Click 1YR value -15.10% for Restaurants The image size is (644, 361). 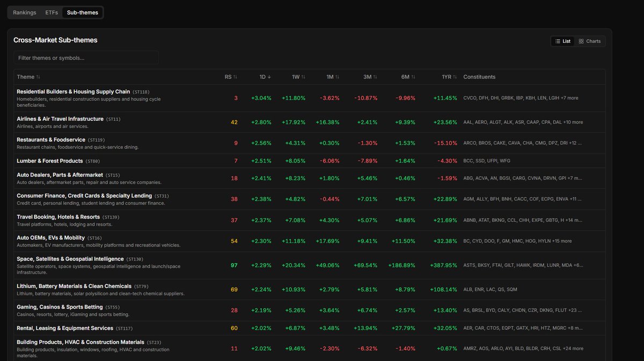click(445, 143)
